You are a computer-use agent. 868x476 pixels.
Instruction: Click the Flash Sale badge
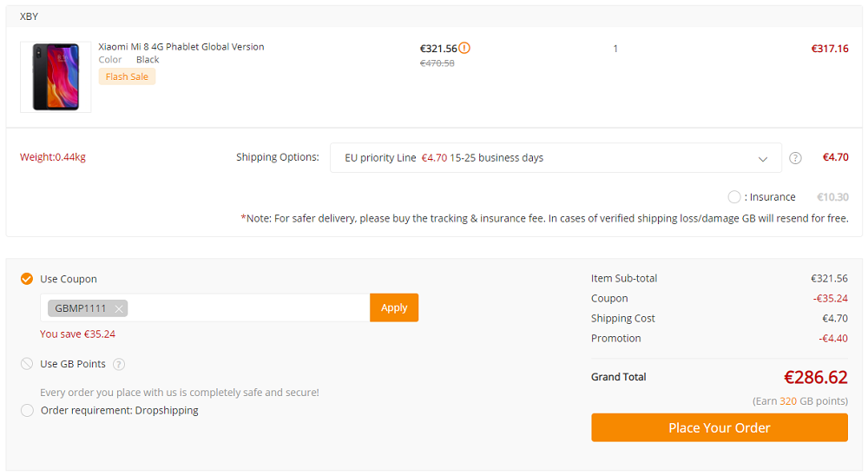point(127,76)
